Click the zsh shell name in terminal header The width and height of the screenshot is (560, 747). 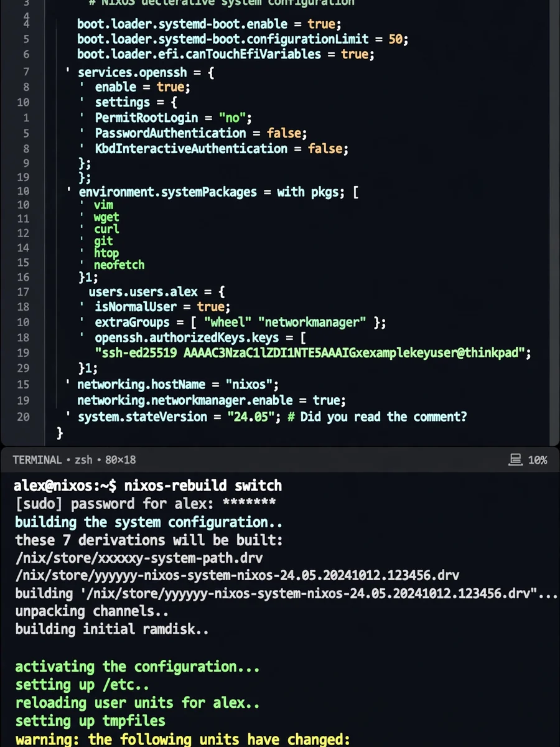[83, 460]
